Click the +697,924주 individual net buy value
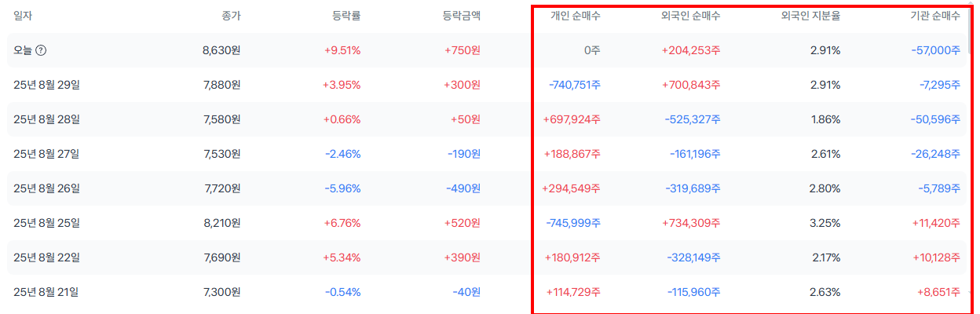Image resolution: width=980 pixels, height=314 pixels. (572, 119)
